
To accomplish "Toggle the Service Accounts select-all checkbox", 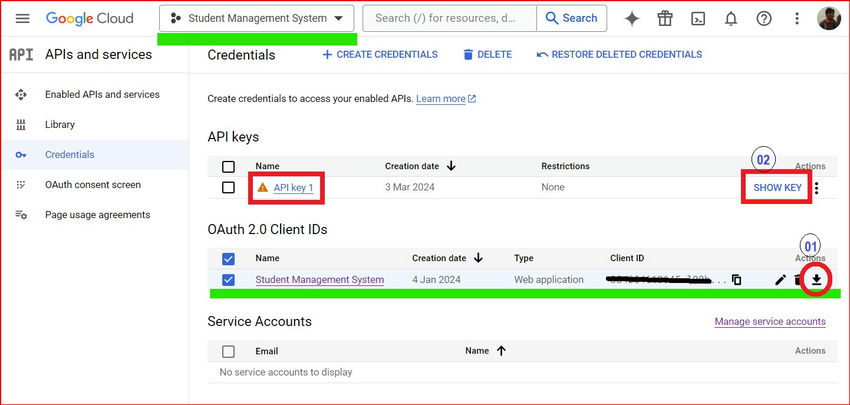I will [229, 352].
